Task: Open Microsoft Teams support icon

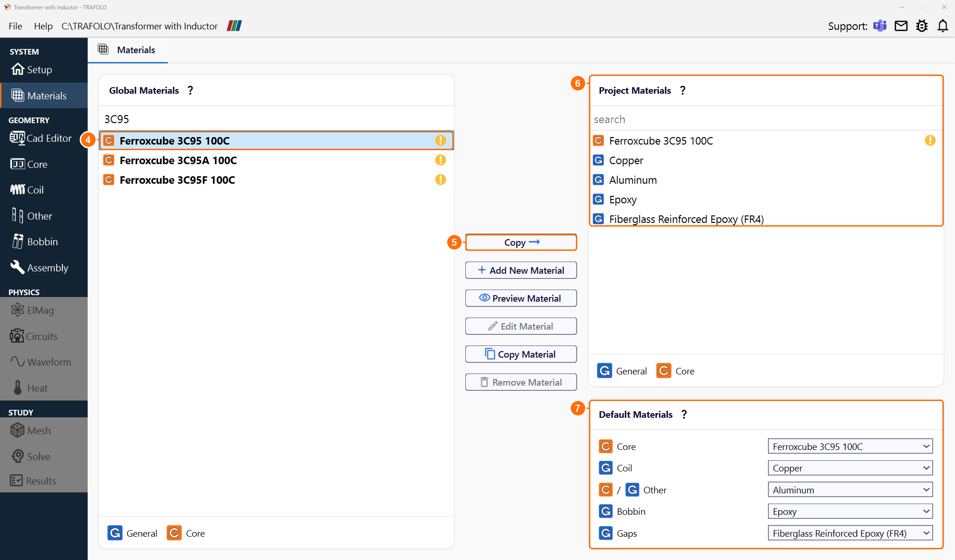Action: (x=880, y=26)
